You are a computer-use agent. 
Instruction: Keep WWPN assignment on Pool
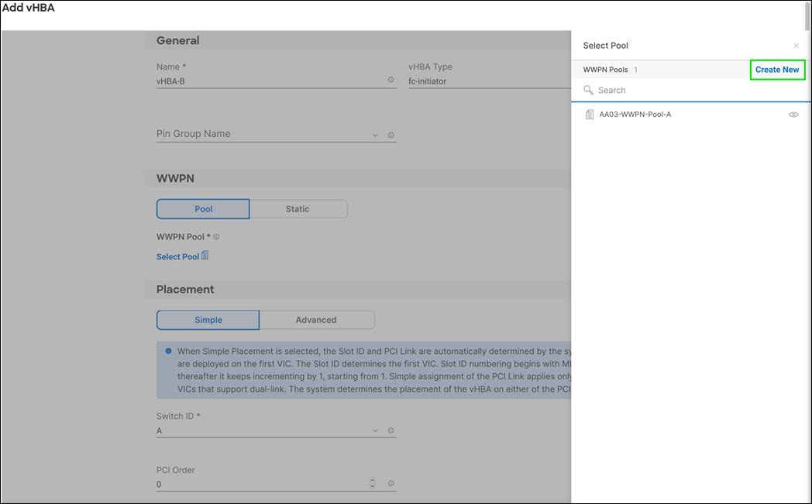pyautogui.click(x=202, y=208)
